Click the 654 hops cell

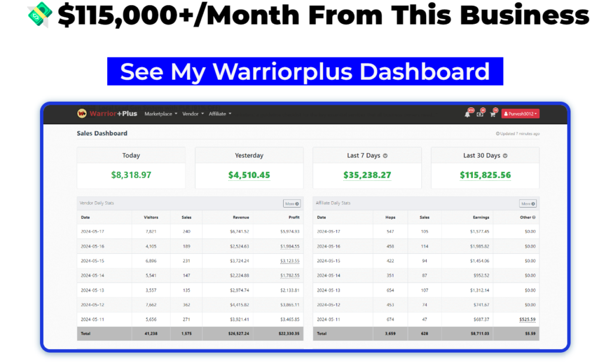(x=390, y=290)
